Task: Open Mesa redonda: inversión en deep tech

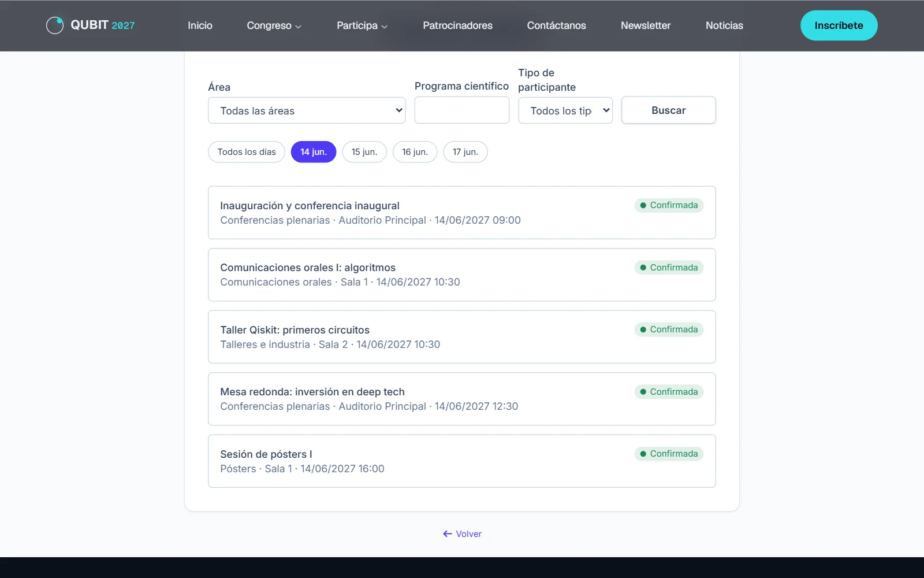Action: (462, 399)
